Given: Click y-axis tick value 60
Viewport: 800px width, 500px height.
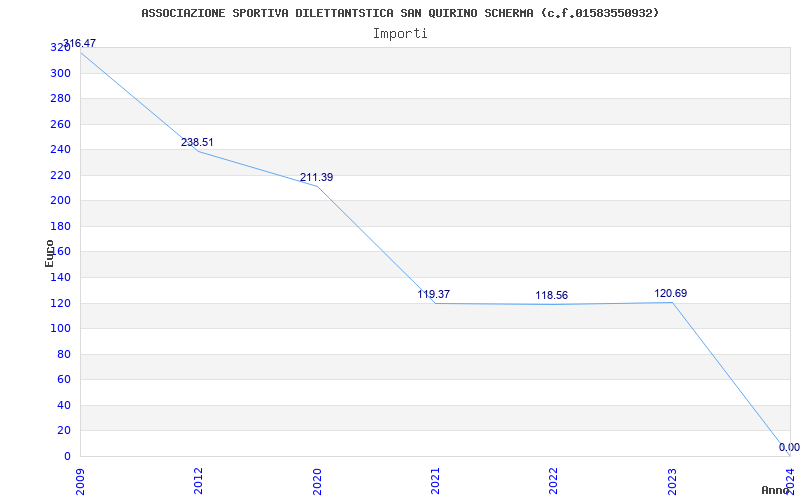Looking at the screenshot, I should [64, 380].
